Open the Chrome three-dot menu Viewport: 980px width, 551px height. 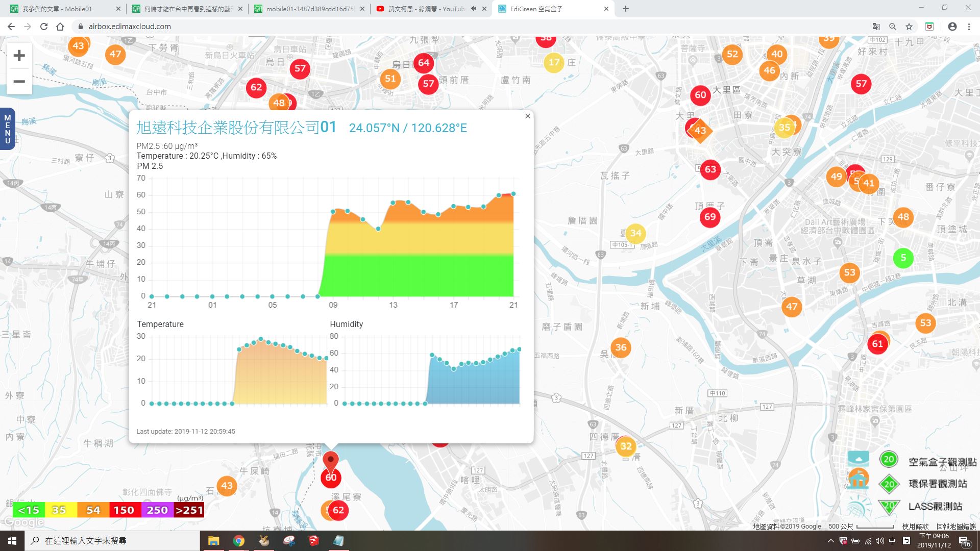(969, 27)
